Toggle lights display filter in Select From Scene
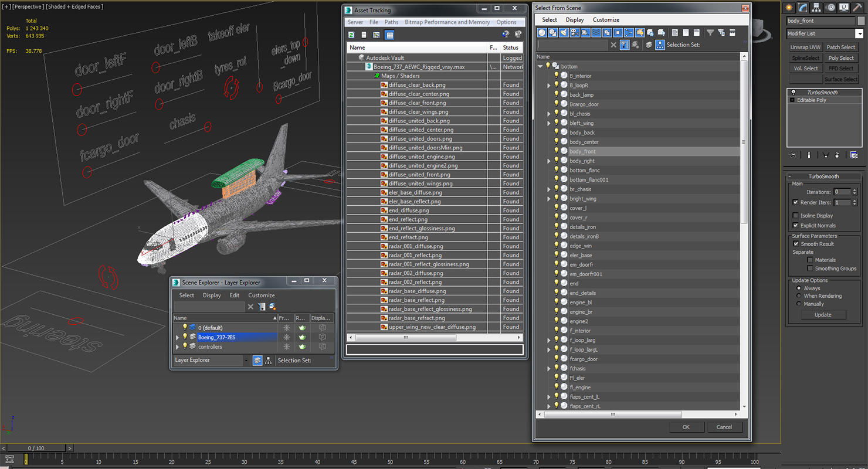Screen dimensions: 868x469 point(564,33)
